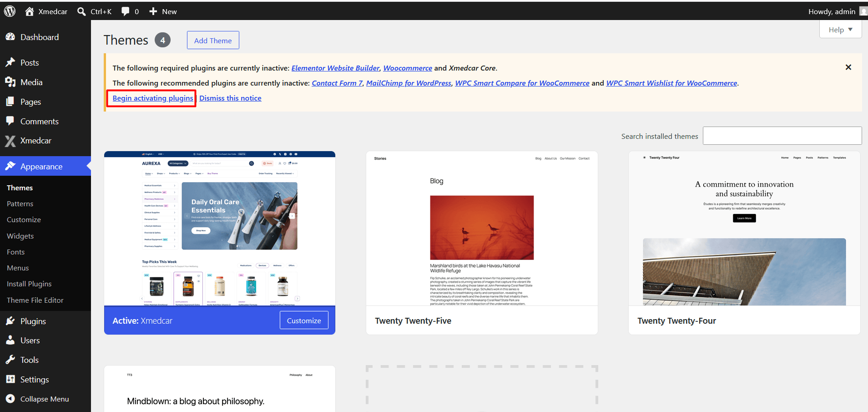Click Howdy, admin account text

[832, 11]
